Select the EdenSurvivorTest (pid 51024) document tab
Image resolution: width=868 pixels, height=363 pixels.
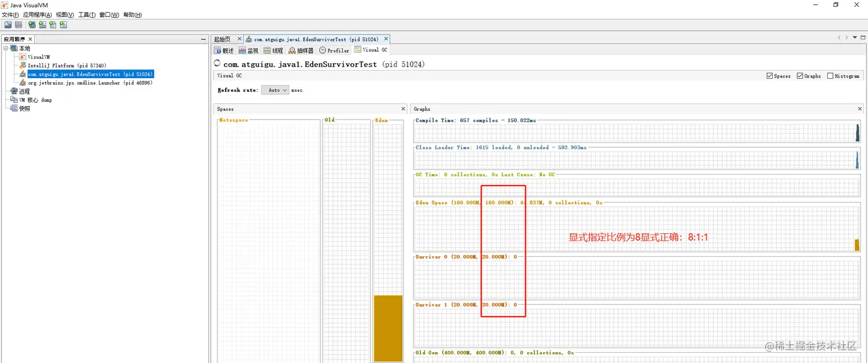316,39
